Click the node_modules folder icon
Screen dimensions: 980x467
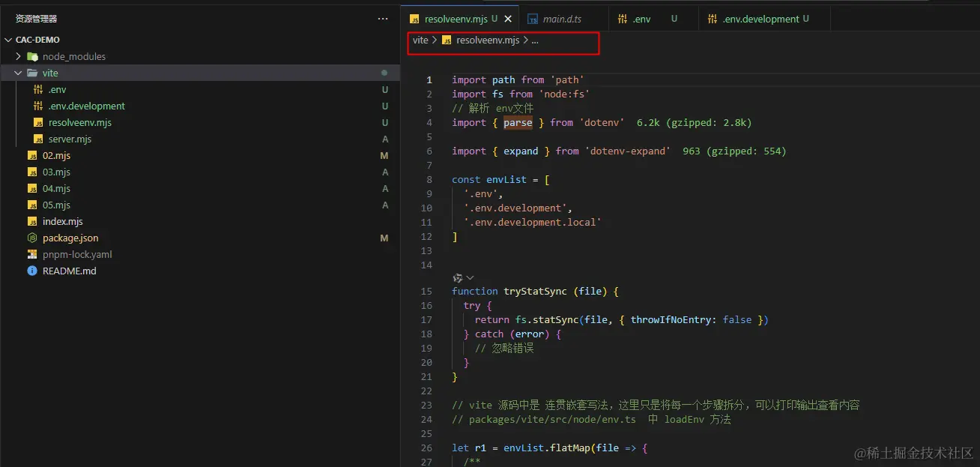tap(32, 56)
